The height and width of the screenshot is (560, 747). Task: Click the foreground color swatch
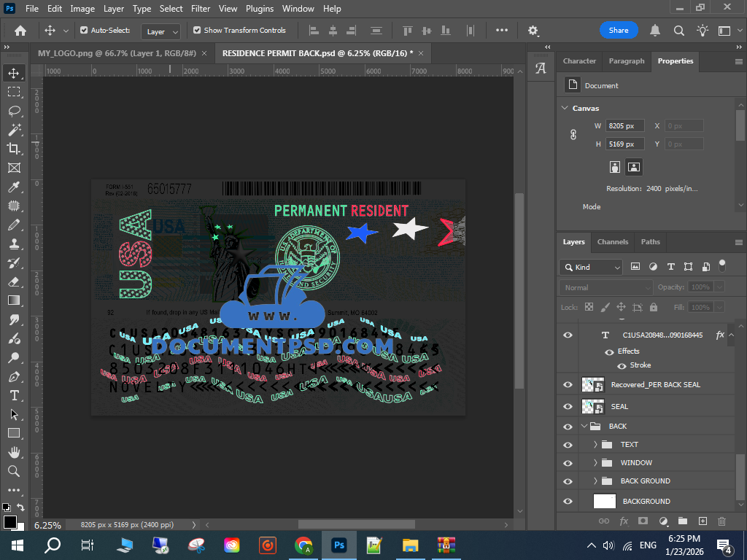[9, 521]
